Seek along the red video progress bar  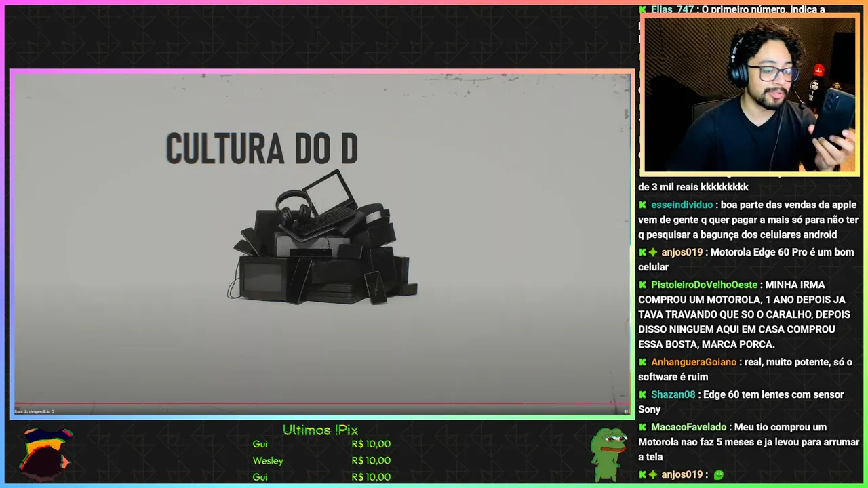tap(322, 404)
